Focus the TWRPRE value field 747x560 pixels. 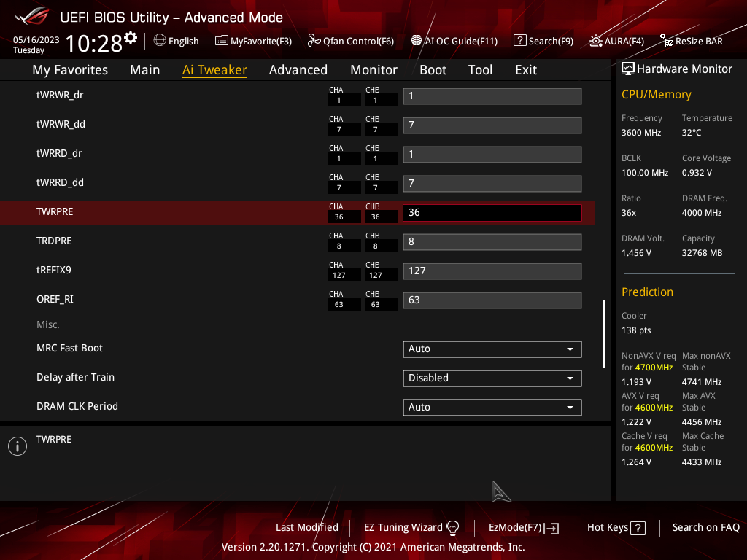point(492,213)
